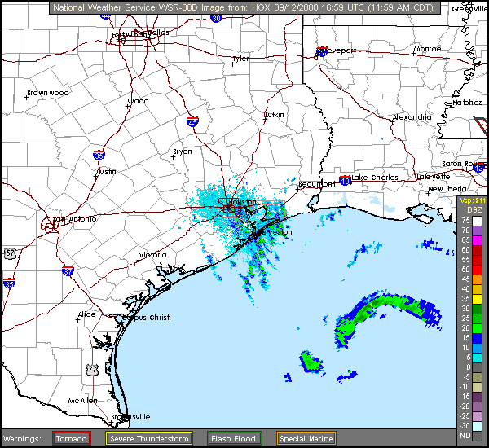This screenshot has height=448, width=489.
Task: Click the Interstate 37 highway shield
Action: point(68,271)
